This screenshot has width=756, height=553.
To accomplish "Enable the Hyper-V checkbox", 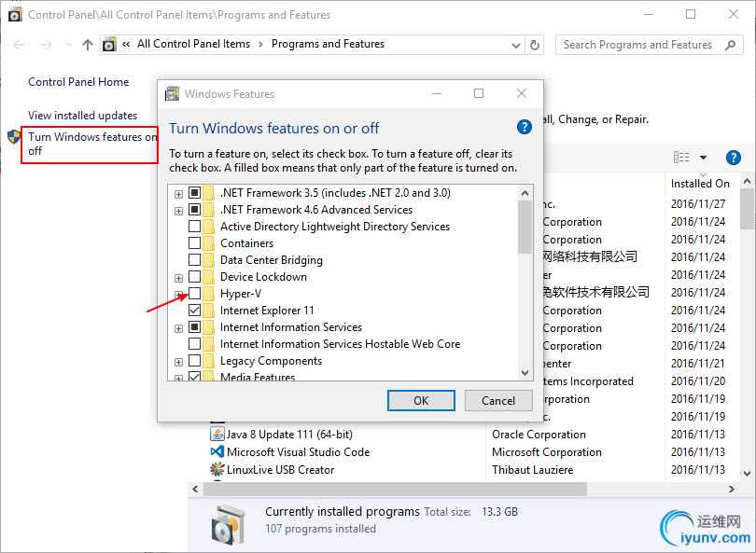I will point(194,294).
